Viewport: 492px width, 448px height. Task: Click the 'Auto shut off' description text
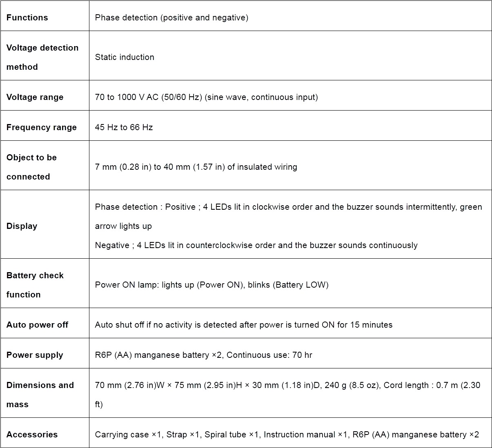tap(243, 325)
